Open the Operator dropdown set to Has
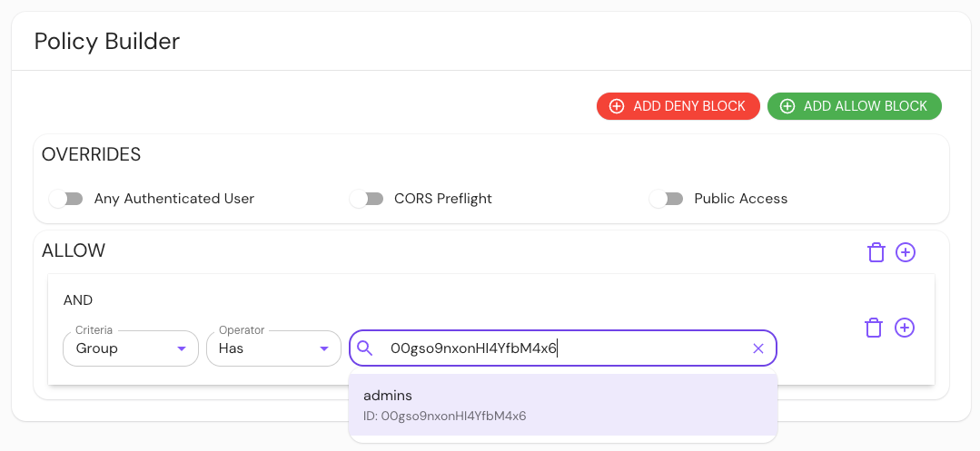Viewport: 980px width, 451px height. [273, 348]
